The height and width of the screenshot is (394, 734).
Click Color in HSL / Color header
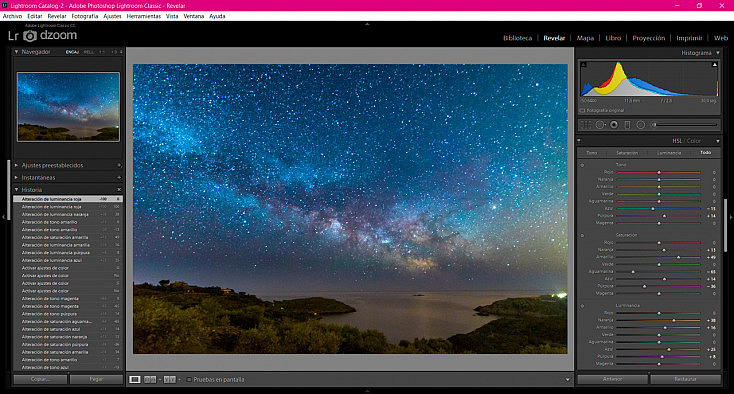(694, 141)
